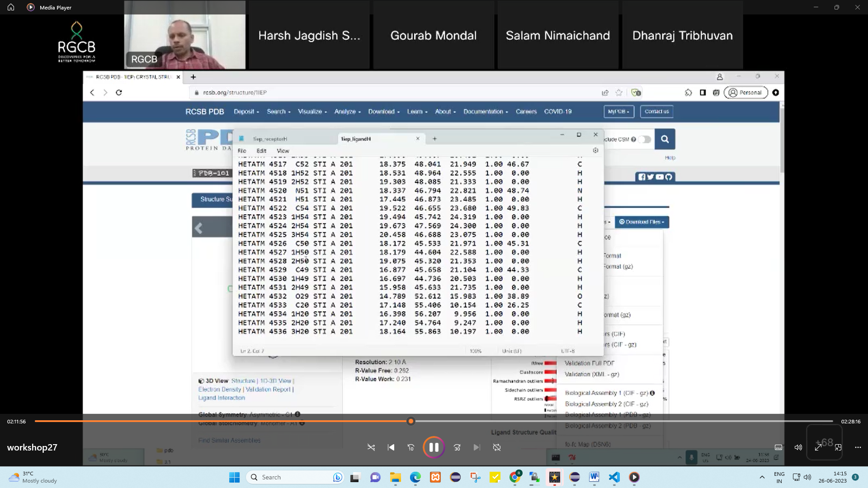Open the Windows Start menu

pos(234,477)
